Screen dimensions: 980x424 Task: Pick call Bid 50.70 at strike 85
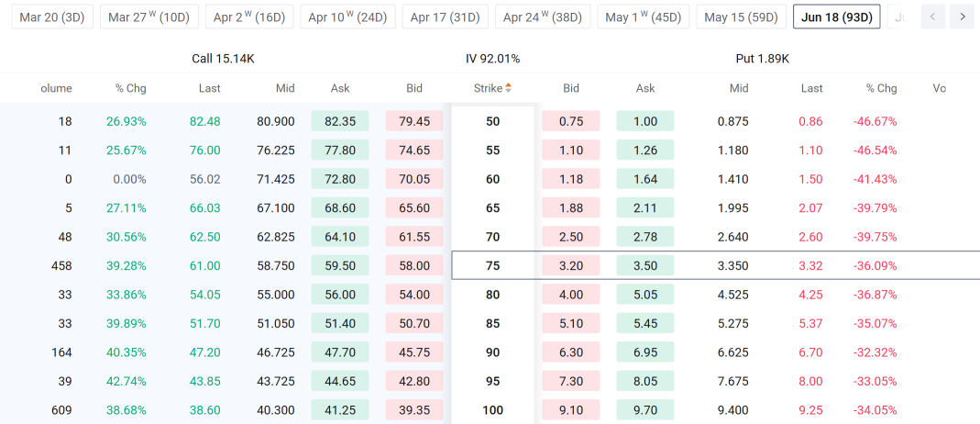(414, 324)
